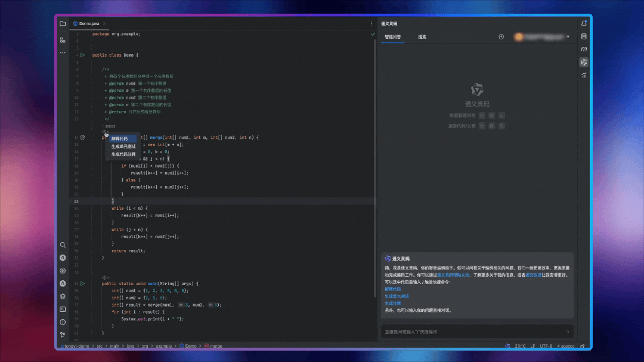Viewport: 644px width, 362px height.
Task: Focus the chat question input field
Action: [x=471, y=332]
